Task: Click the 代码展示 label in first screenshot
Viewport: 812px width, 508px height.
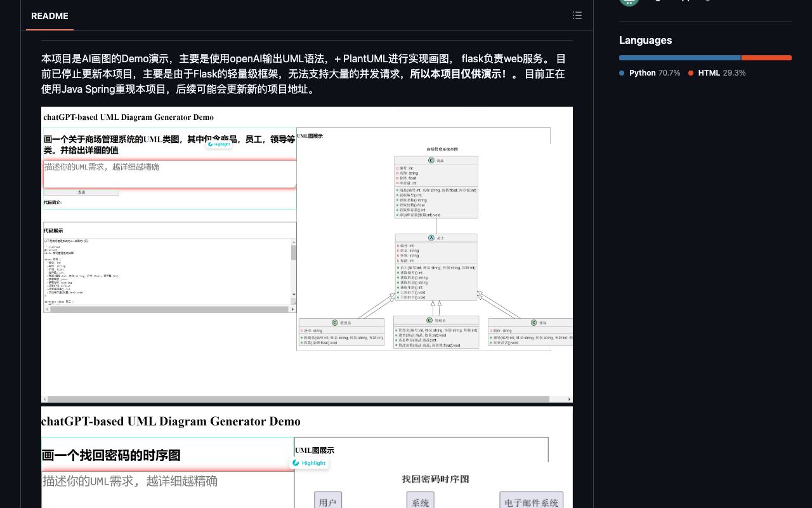Action: pos(53,231)
